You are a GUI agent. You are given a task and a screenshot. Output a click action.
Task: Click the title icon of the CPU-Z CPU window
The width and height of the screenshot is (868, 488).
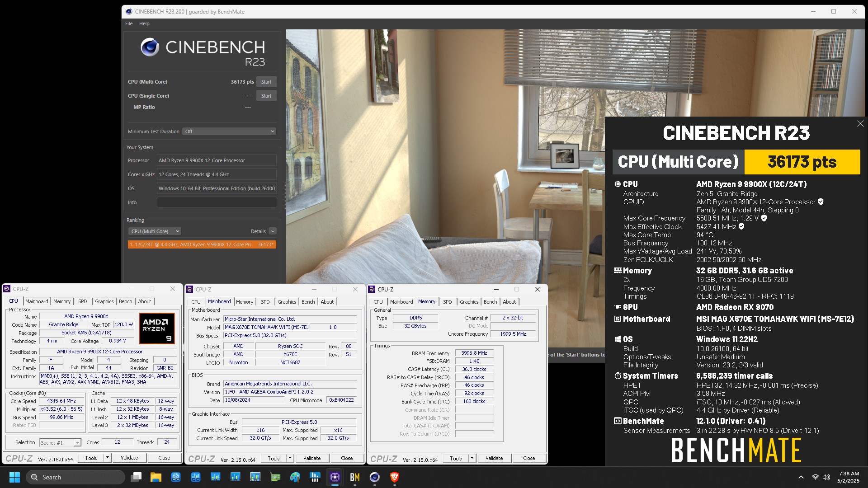coord(7,289)
